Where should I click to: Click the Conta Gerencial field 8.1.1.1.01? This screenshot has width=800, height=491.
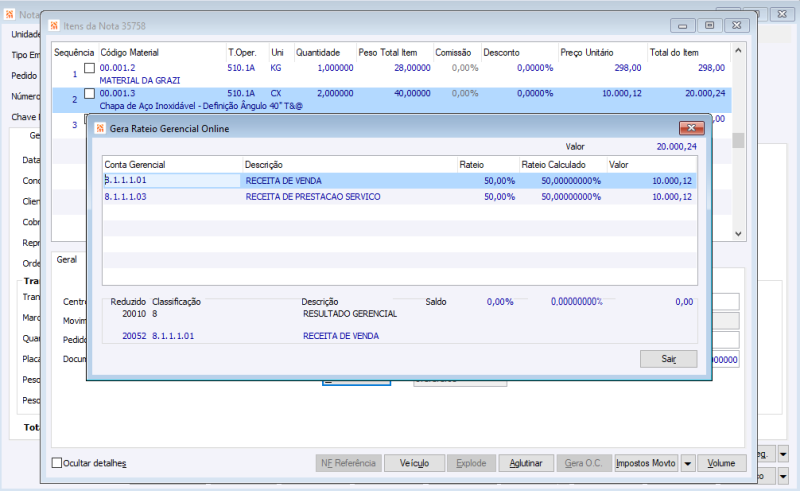tap(171, 180)
